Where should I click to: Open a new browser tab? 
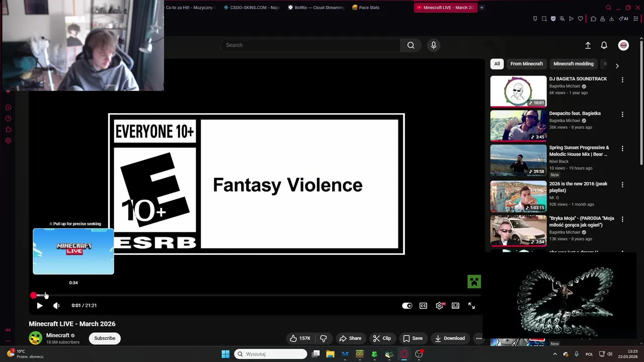[x=481, y=8]
